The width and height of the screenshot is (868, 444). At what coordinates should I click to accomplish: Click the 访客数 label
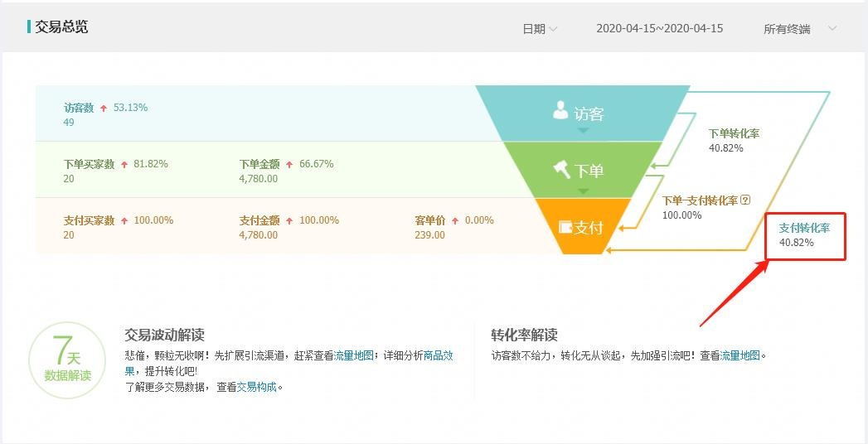[79, 108]
